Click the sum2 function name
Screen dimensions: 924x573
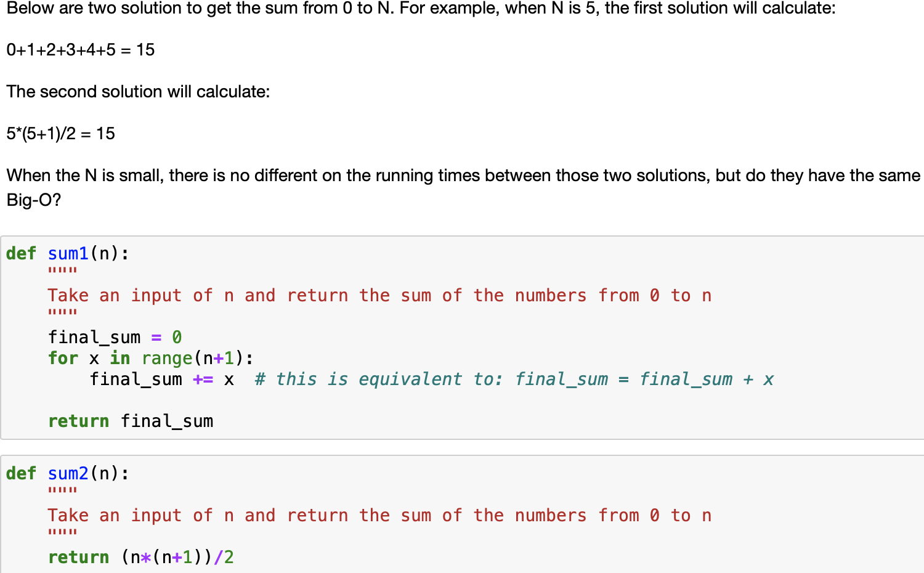coord(68,473)
